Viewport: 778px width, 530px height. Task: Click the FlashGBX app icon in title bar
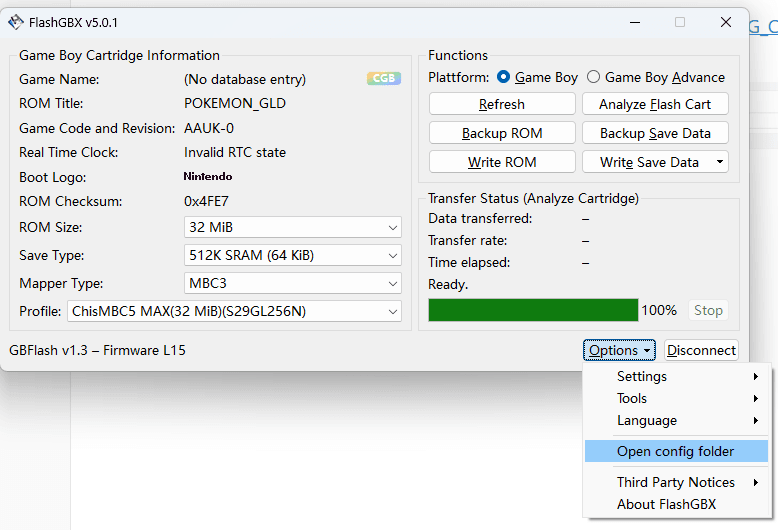coord(16,22)
